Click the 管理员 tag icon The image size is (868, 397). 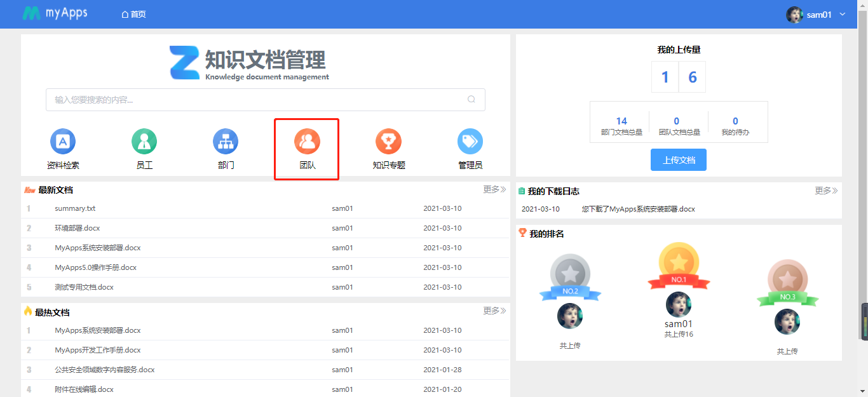click(x=470, y=141)
